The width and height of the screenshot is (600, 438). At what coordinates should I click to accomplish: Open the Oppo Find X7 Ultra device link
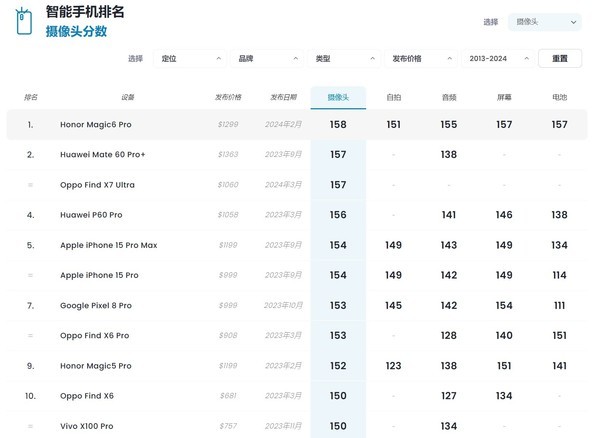tap(97, 185)
